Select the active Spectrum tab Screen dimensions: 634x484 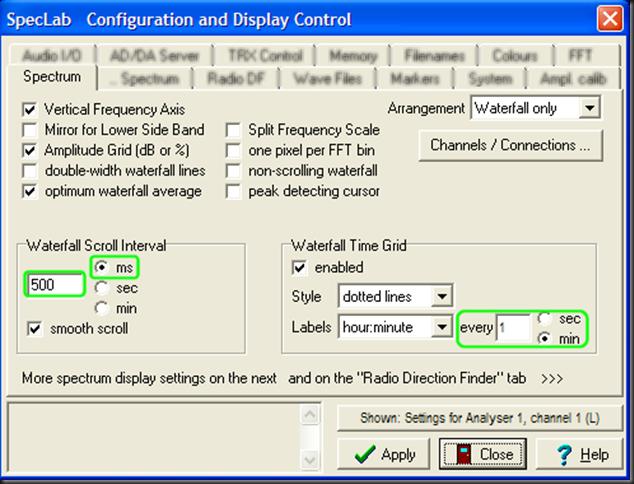click(52, 76)
